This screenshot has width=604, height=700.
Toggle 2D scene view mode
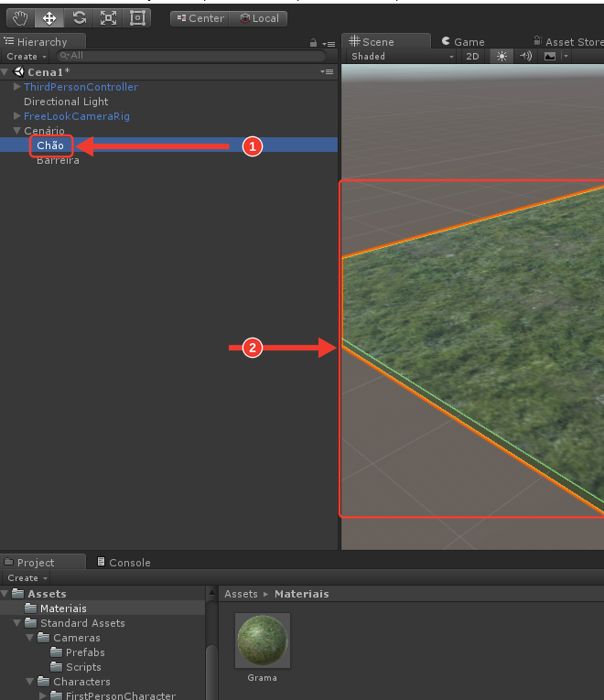pos(472,56)
